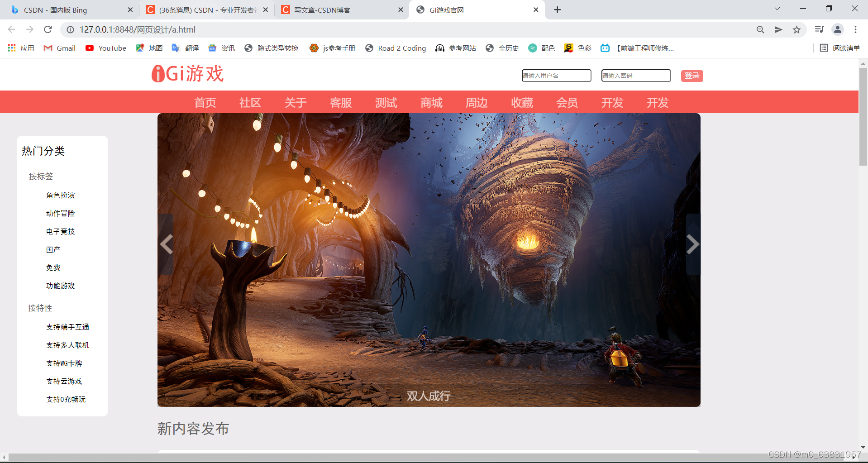
Task: Select the 免费 category link
Action: 53,267
